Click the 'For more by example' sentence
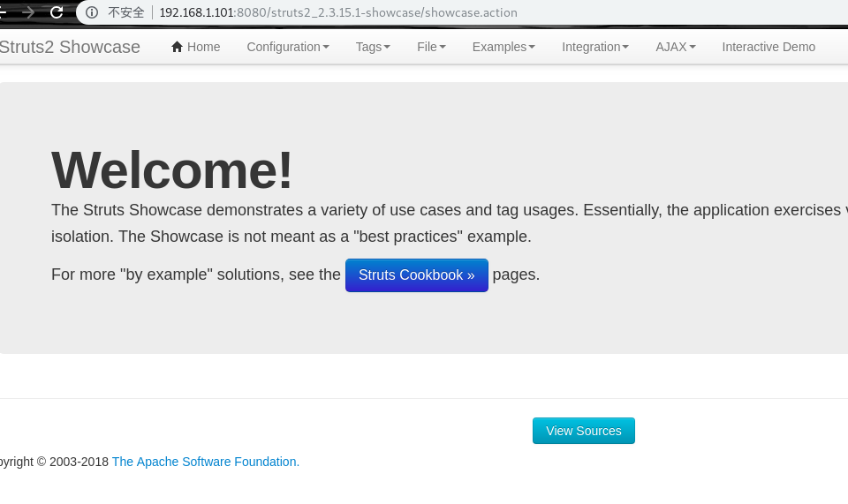This screenshot has width=848, height=504. [195, 275]
